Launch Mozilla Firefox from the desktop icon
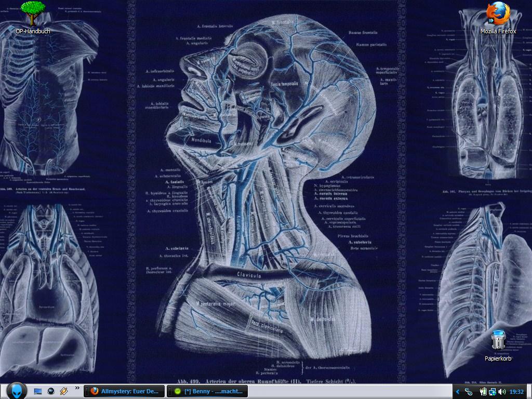Viewport: 532px width, 399px height. click(x=498, y=18)
